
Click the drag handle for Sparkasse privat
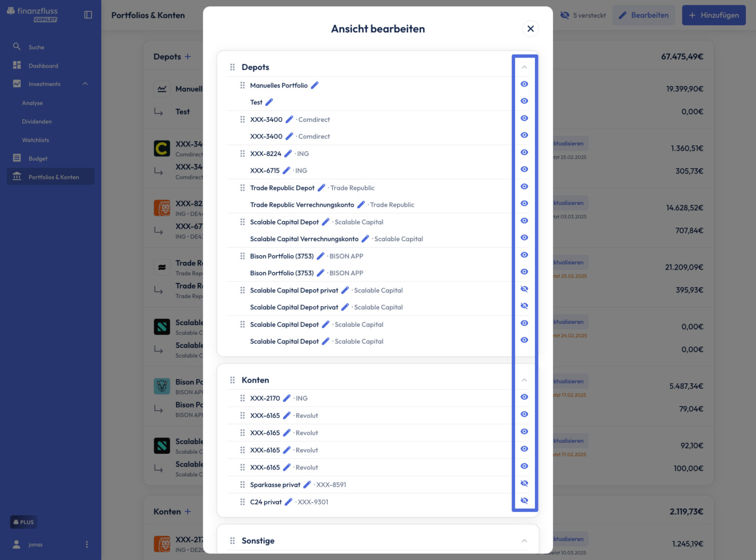(242, 484)
